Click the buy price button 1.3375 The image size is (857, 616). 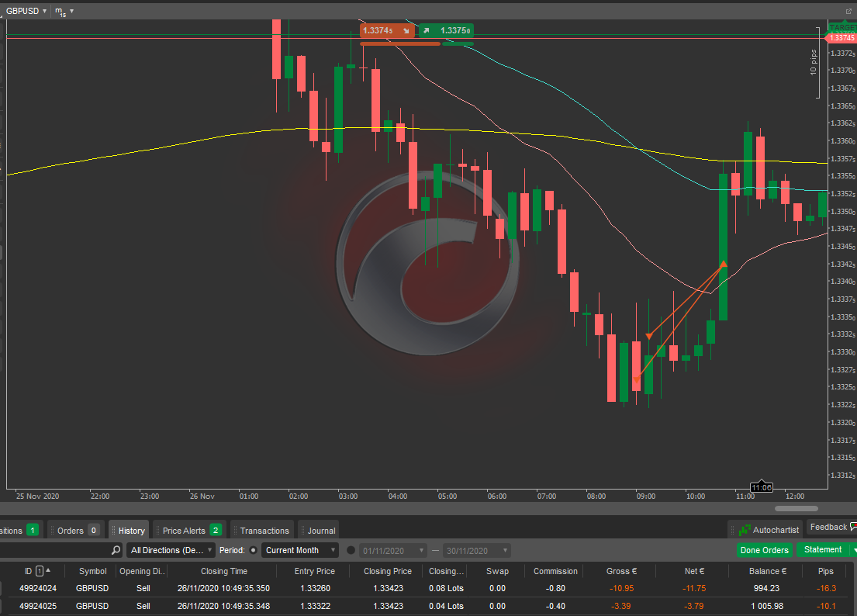[x=446, y=31]
